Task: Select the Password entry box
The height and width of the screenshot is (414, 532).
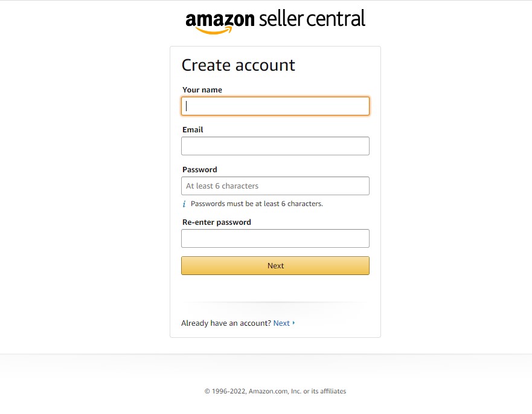Action: (x=275, y=186)
